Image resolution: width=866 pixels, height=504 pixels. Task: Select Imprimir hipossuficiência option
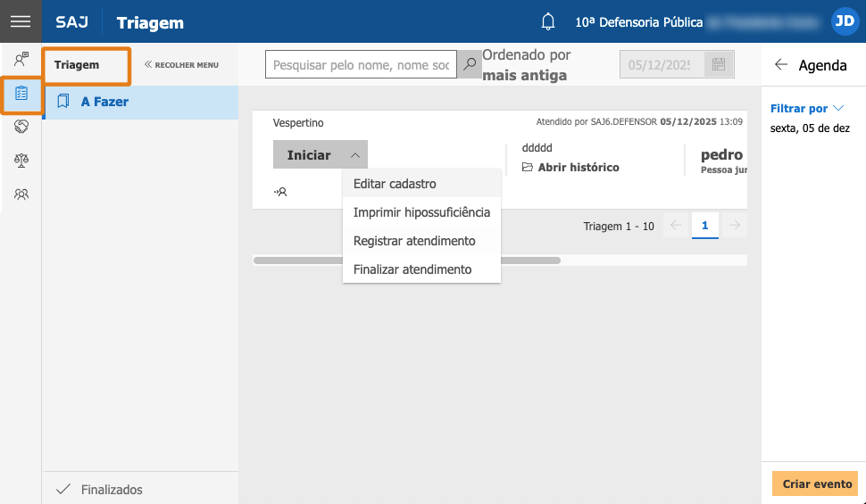[421, 212]
